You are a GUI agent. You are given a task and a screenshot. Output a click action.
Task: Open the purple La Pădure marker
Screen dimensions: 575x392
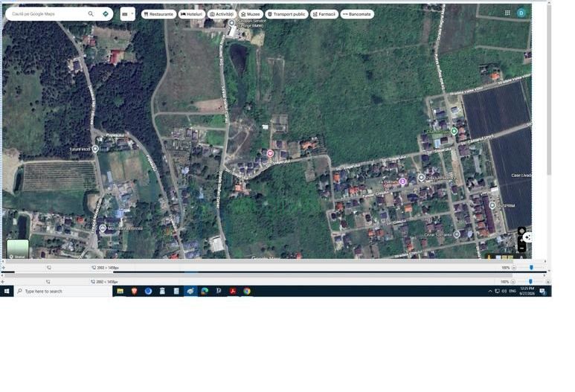402,181
